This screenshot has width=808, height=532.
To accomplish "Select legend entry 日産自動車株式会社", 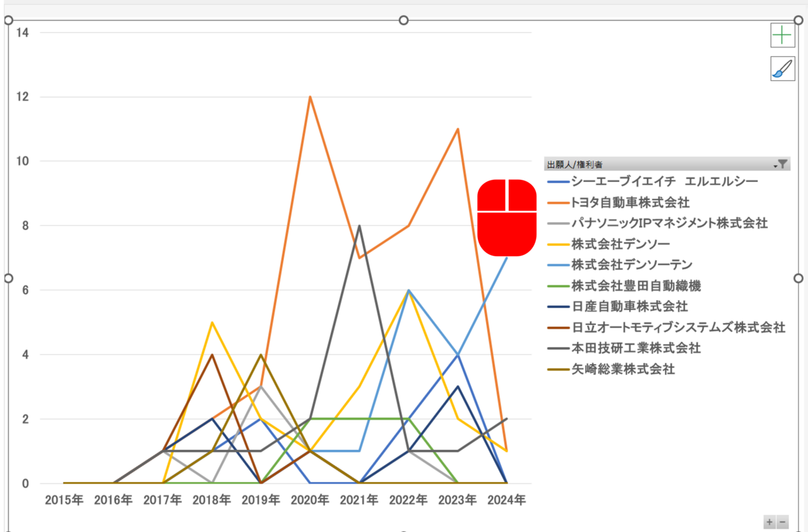I will pyautogui.click(x=618, y=307).
